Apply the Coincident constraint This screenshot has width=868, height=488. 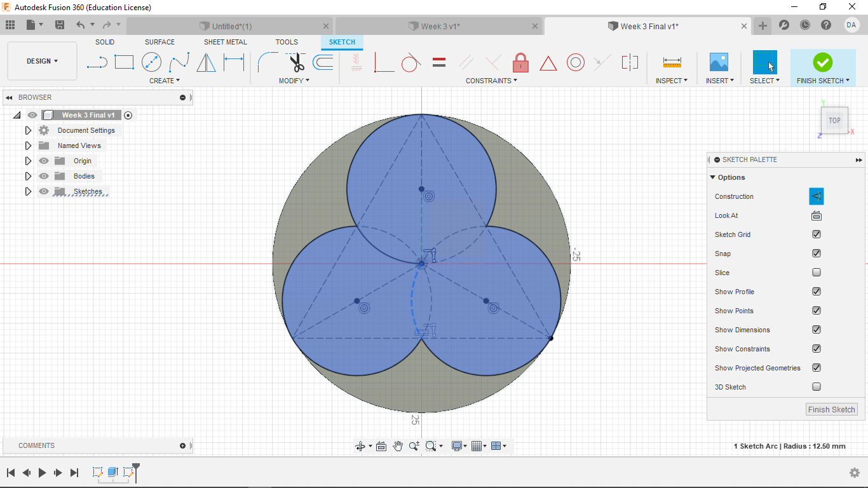[x=384, y=62]
